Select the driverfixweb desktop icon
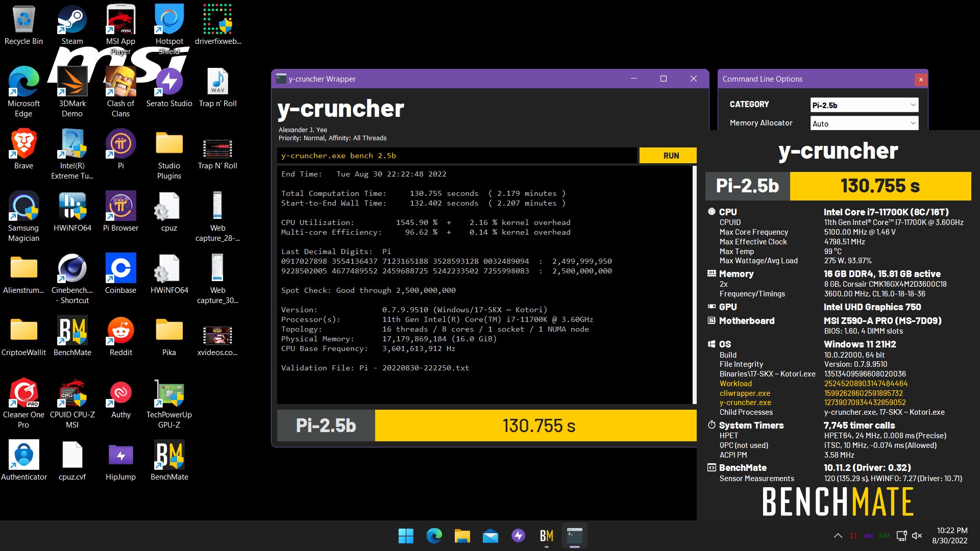This screenshot has width=980, height=551. [x=218, y=26]
